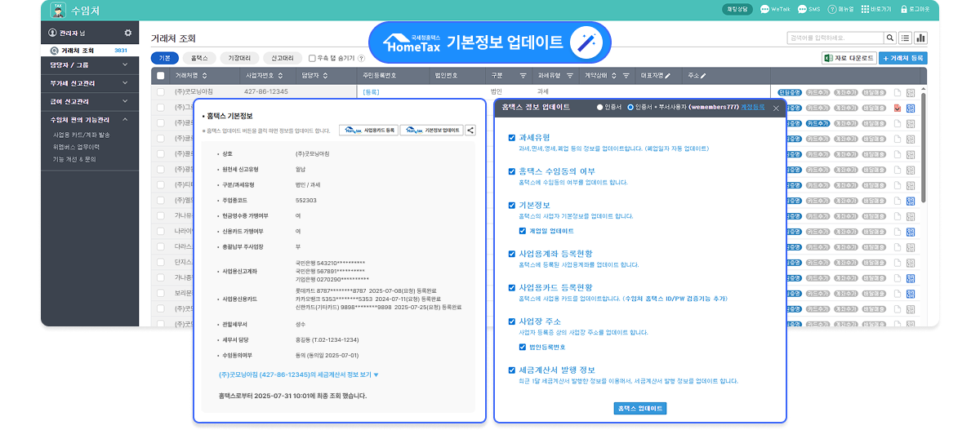Click + 거래처 등록 button
980x430 pixels.
(x=903, y=58)
